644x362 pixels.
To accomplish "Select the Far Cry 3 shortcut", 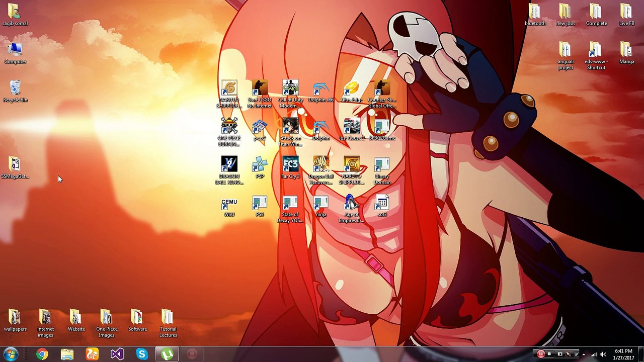I will coord(290,168).
